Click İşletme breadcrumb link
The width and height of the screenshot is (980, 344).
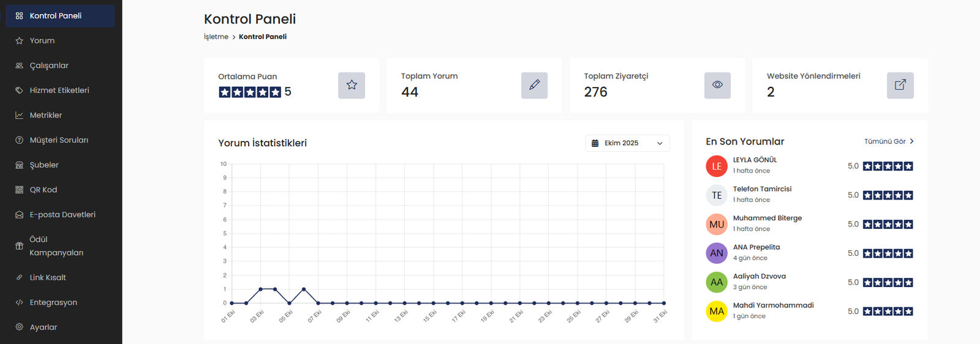tap(216, 37)
